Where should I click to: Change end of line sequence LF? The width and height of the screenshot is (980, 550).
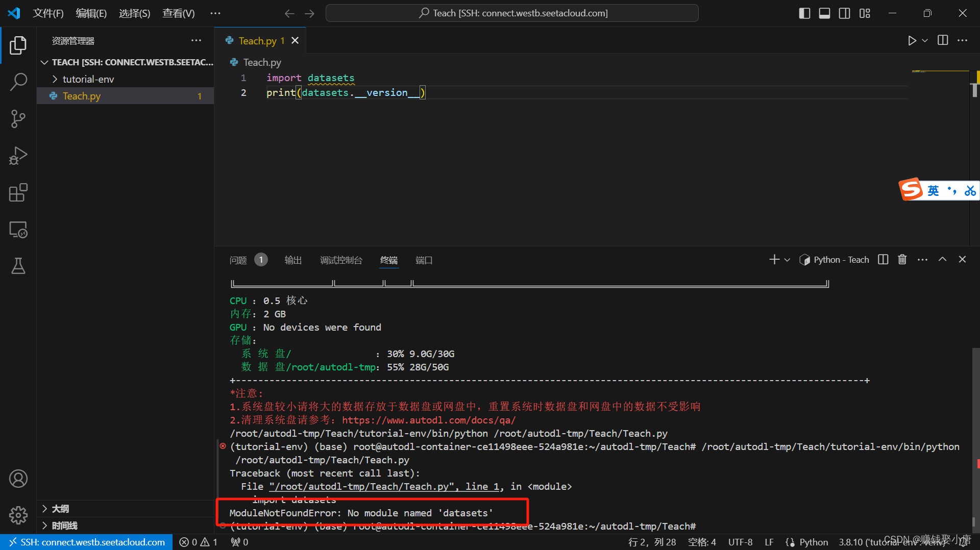tap(769, 542)
